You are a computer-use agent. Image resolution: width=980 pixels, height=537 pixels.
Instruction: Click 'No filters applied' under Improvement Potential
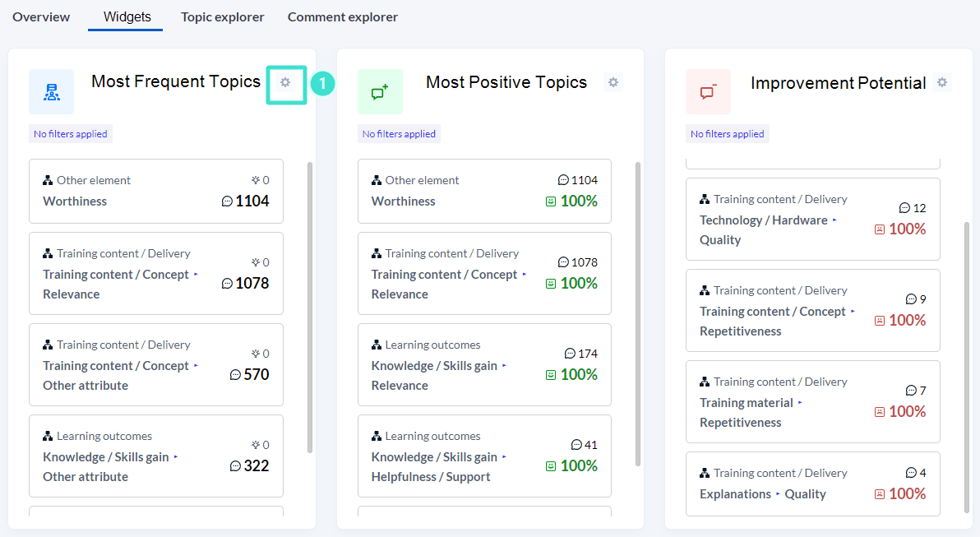point(728,134)
